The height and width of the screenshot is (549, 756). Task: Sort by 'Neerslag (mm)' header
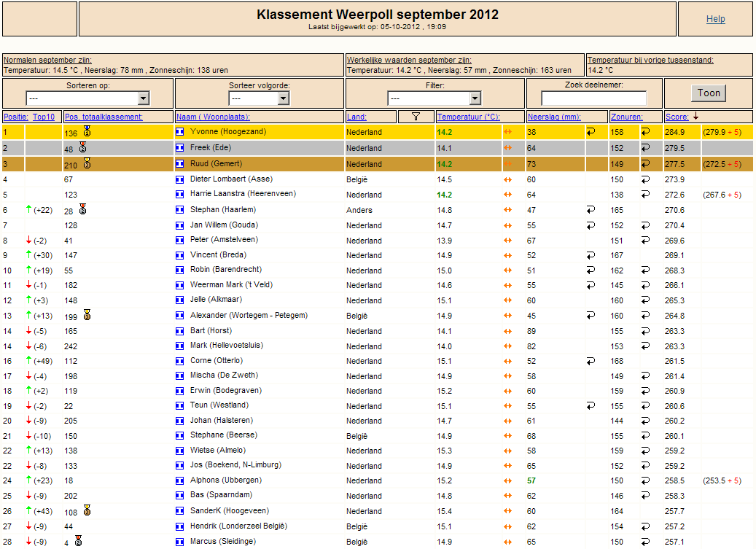pos(554,117)
